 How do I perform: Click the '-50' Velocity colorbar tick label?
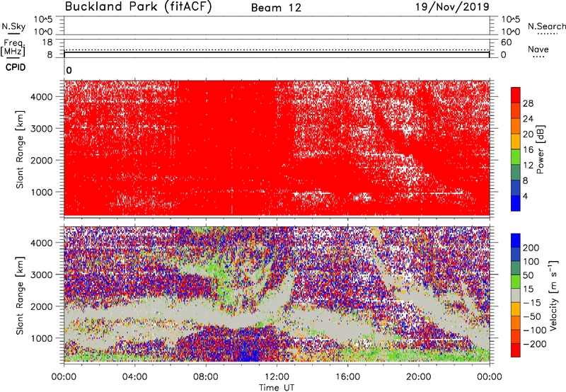coord(532,316)
